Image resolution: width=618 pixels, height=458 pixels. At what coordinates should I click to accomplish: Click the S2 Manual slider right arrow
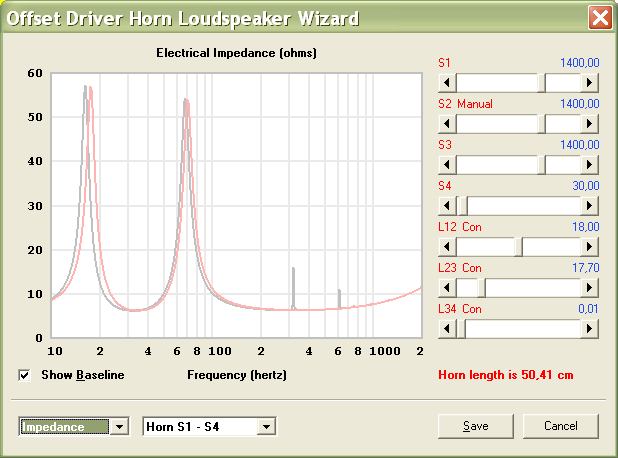point(590,124)
